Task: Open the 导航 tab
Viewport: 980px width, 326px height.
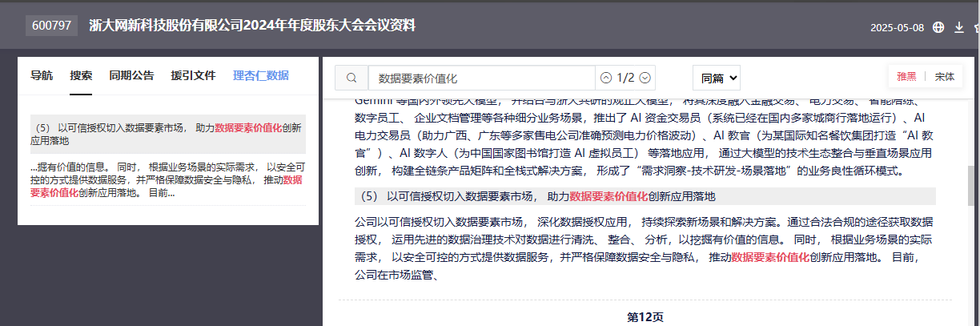Action: click(x=42, y=76)
